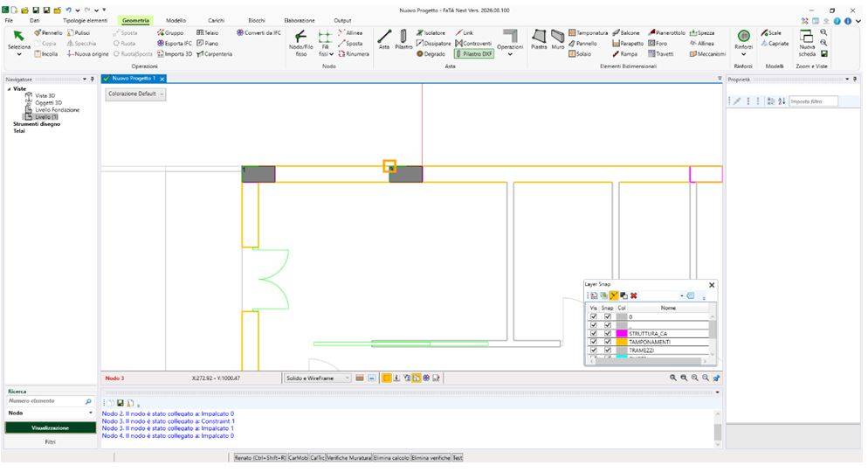Toggle snap for TAMPONAMENTI layer

(x=607, y=342)
